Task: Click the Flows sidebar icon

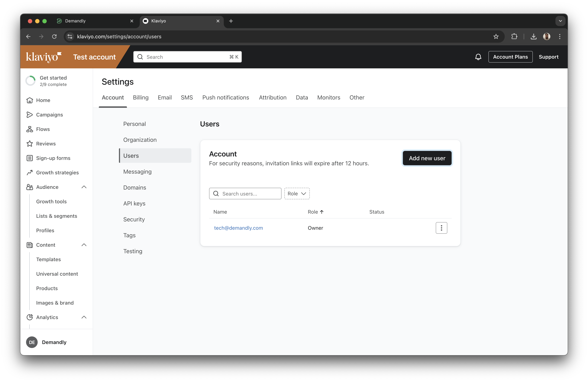Action: pos(30,129)
